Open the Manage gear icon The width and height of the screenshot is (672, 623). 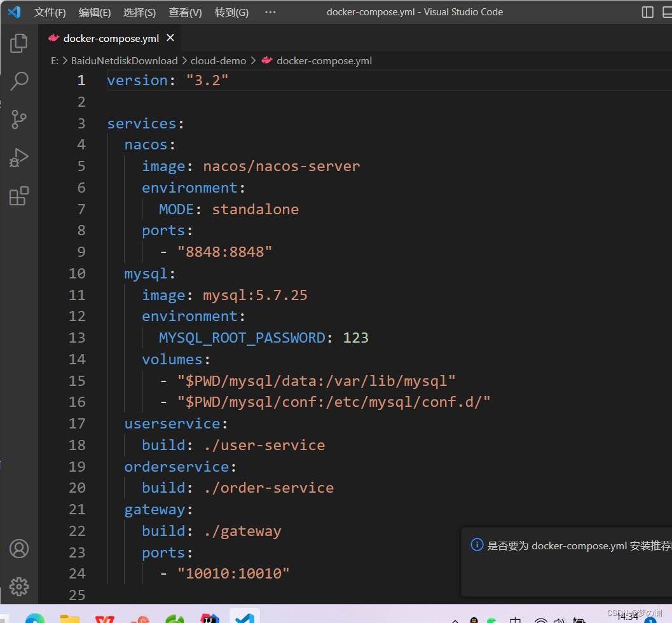[x=19, y=587]
